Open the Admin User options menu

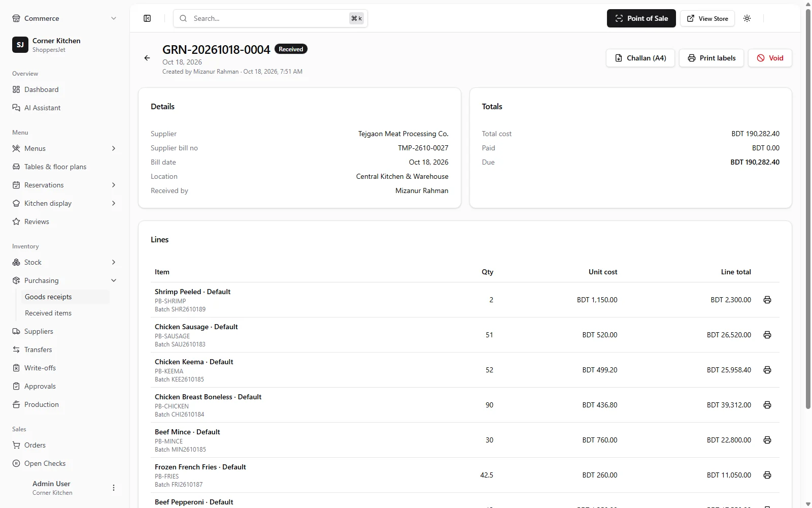pos(114,488)
